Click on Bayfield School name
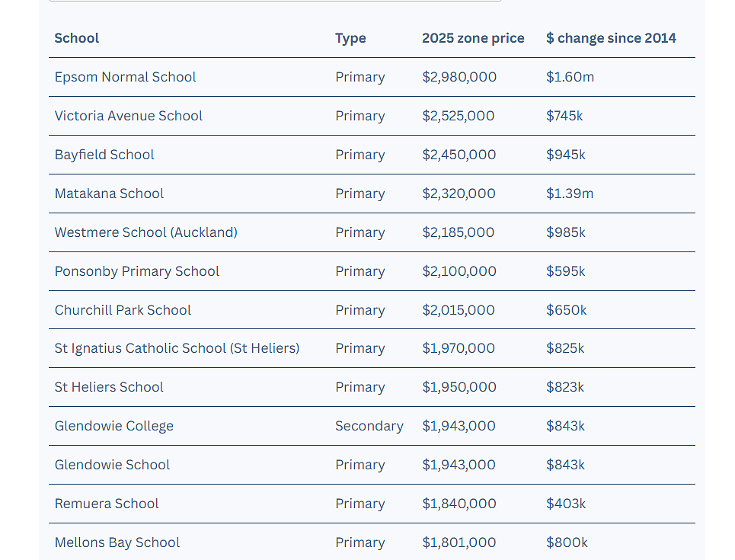The image size is (735, 560). pos(104,155)
